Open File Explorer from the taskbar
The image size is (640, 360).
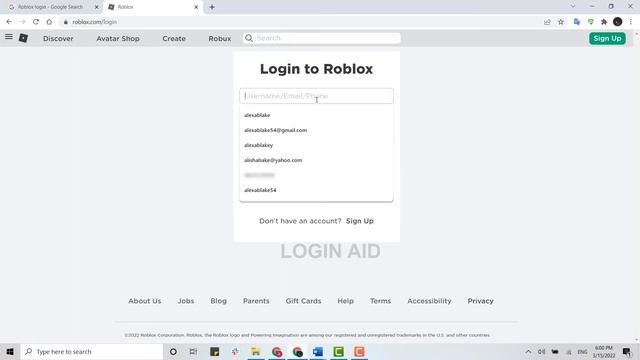click(x=256, y=351)
